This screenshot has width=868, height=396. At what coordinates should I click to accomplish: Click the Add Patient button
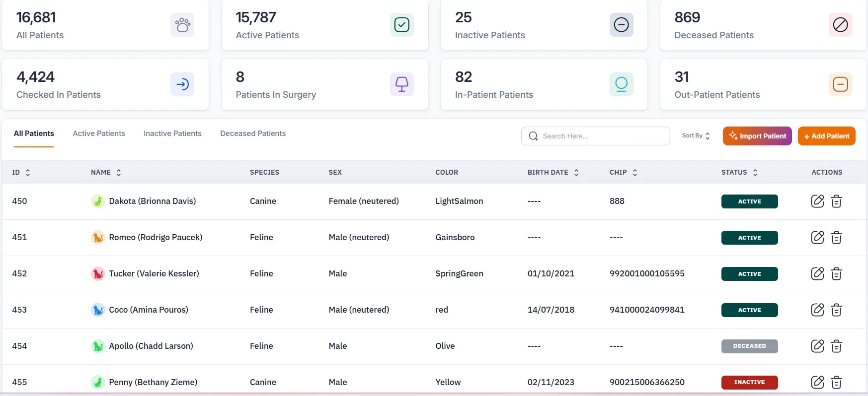(827, 136)
